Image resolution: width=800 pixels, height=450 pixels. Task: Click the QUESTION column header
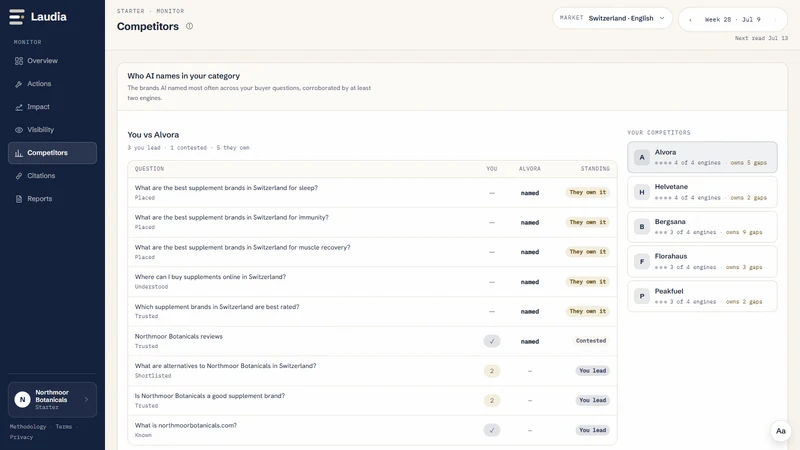coord(149,169)
